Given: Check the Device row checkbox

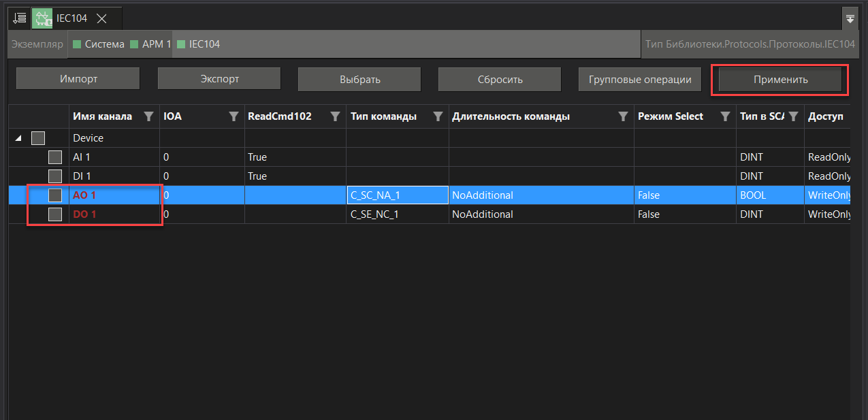Looking at the screenshot, I should (x=38, y=138).
